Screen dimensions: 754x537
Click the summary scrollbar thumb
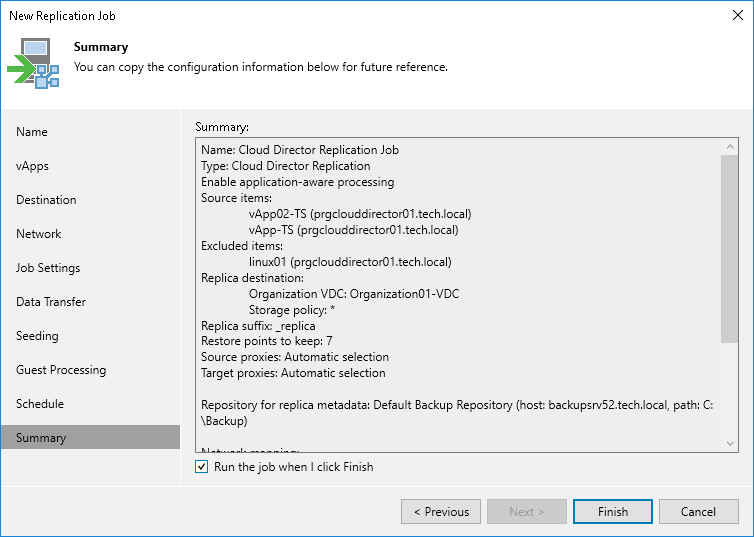(x=730, y=250)
